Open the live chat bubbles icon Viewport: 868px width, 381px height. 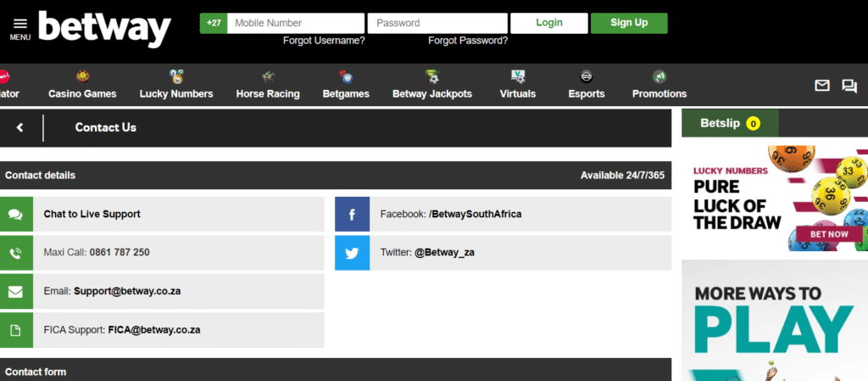pyautogui.click(x=849, y=86)
